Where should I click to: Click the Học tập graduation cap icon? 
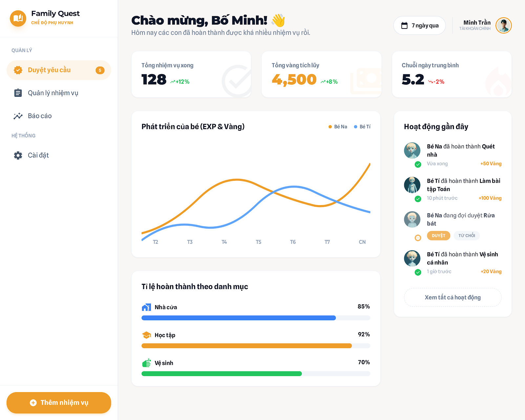[x=146, y=335]
